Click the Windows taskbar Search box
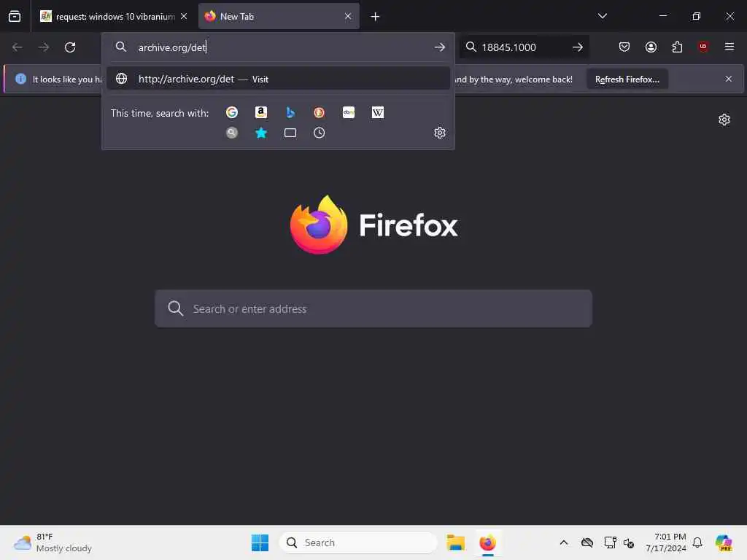 (x=357, y=542)
